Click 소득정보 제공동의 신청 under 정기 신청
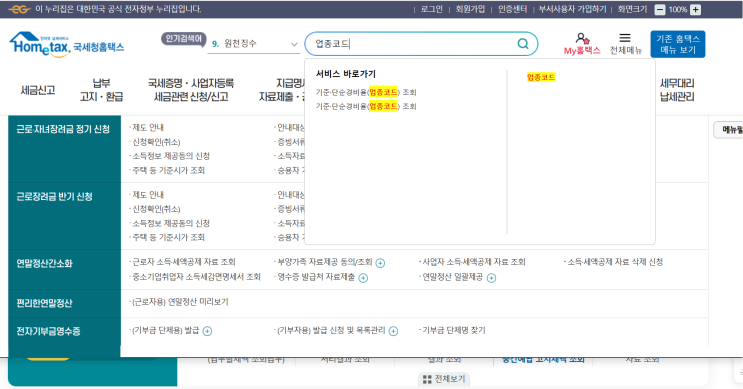This screenshot has width=743, height=389. tap(171, 156)
